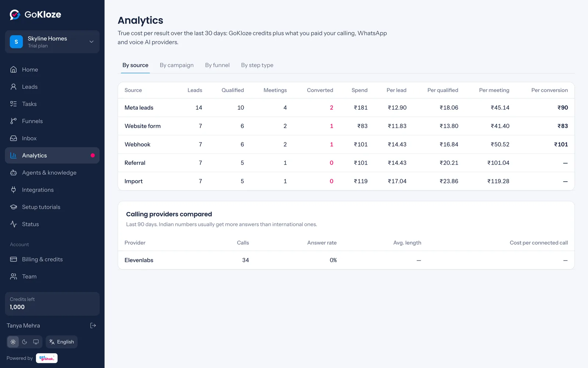Click the Skyline Homes 'S' avatar
588x368 pixels.
pyautogui.click(x=16, y=42)
